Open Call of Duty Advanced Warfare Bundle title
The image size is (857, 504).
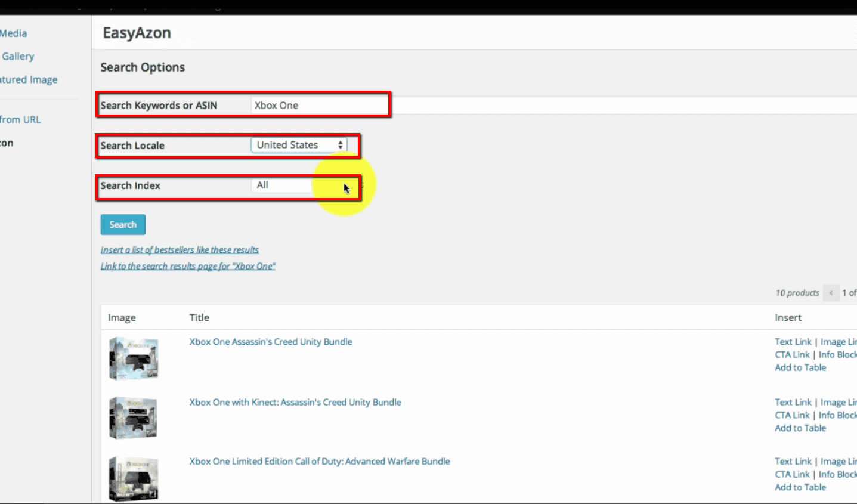(320, 461)
